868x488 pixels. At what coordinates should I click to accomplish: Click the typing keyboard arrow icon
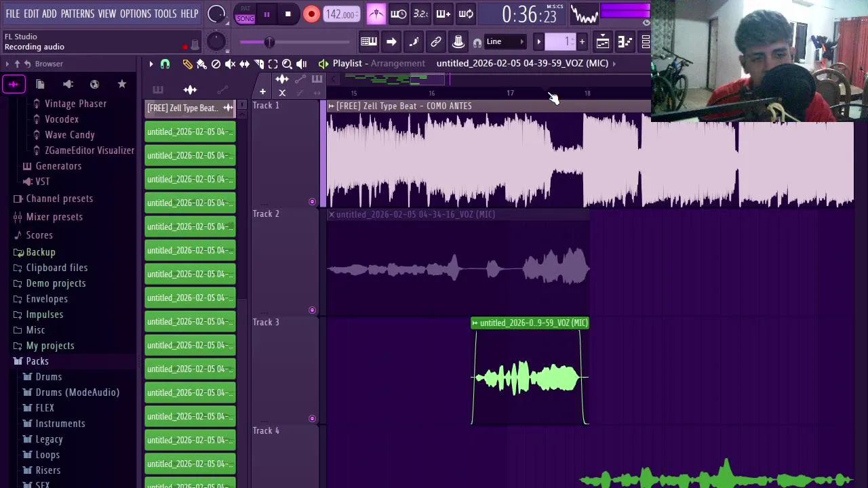click(x=391, y=42)
